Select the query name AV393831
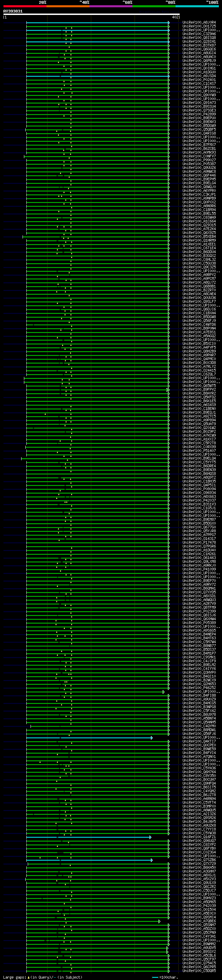Image resolution: width=222 pixels, height=980 pixels. pos(13,11)
